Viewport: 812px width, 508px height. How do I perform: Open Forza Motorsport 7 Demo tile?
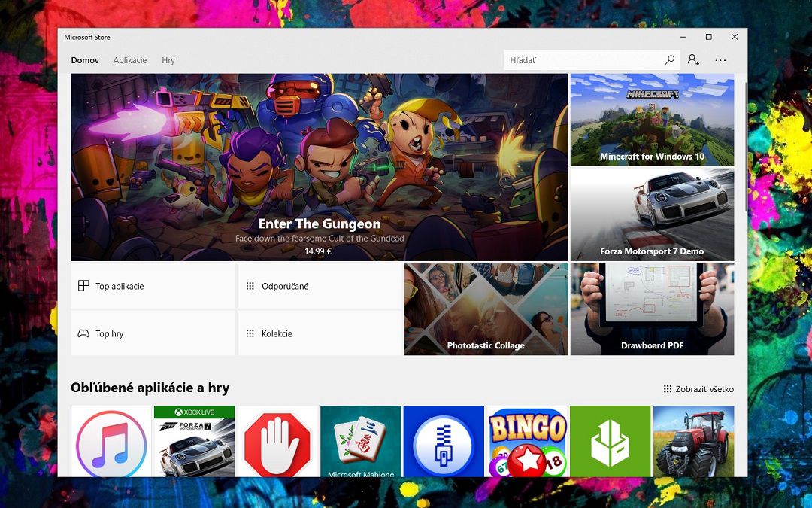(x=652, y=214)
